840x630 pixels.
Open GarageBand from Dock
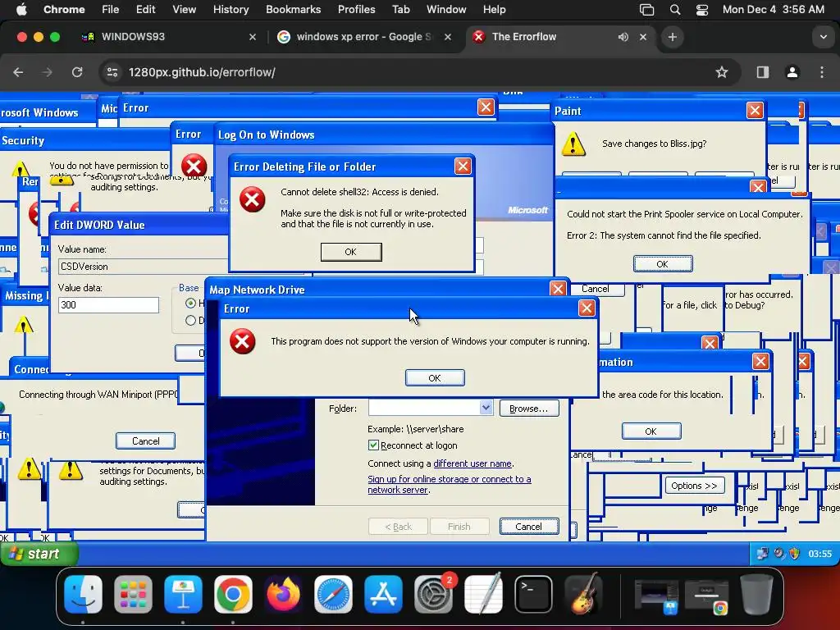tap(583, 594)
